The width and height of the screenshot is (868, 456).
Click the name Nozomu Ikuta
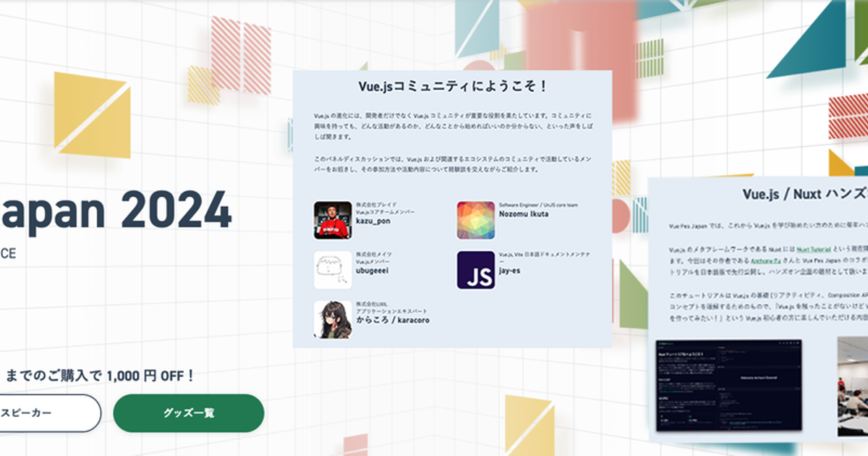(x=524, y=214)
